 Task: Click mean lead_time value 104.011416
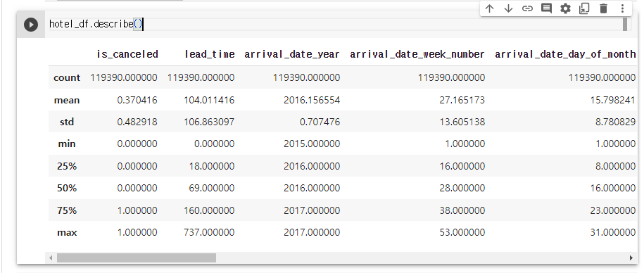click(209, 100)
